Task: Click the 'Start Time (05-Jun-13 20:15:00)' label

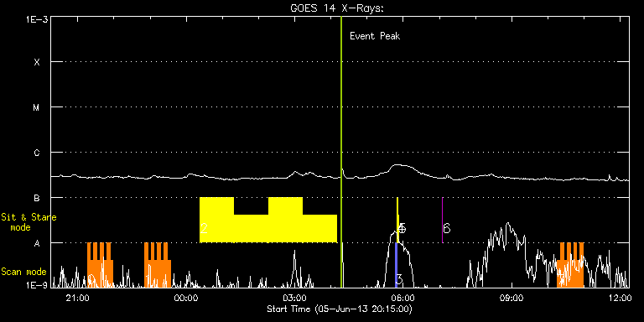Action: pyautogui.click(x=340, y=309)
